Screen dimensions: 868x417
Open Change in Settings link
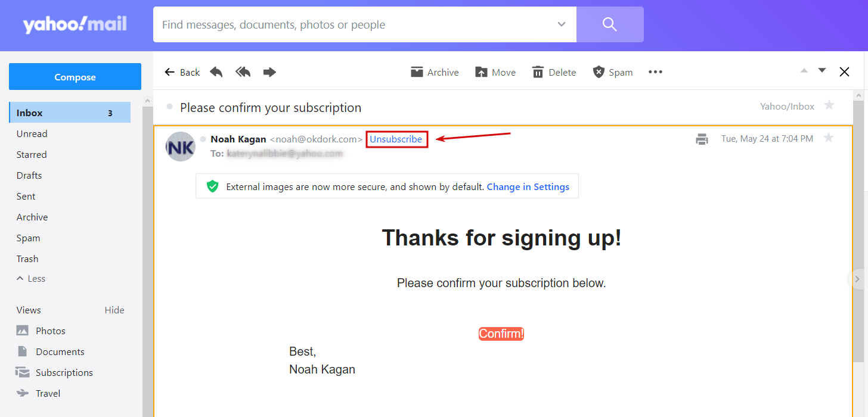[x=528, y=186]
